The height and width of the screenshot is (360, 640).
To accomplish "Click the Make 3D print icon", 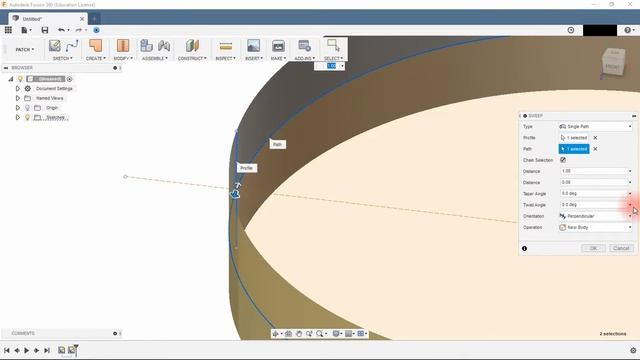I will [x=278, y=46].
